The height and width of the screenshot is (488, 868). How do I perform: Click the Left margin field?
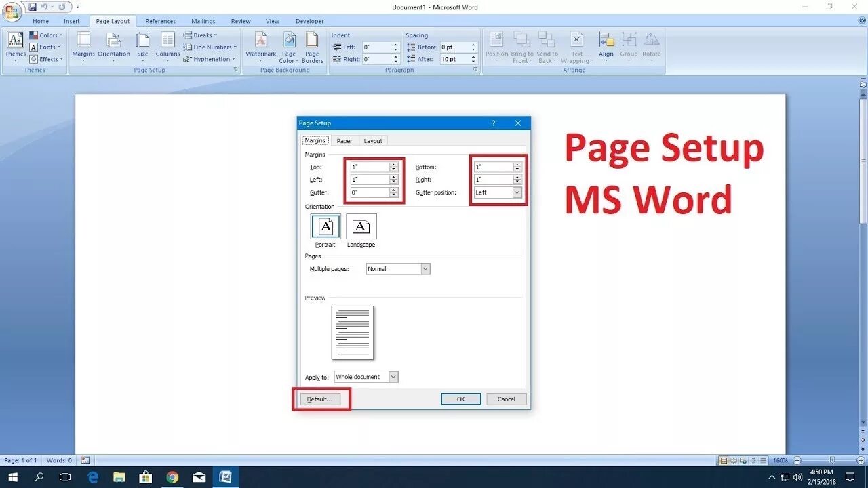pyautogui.click(x=374, y=180)
